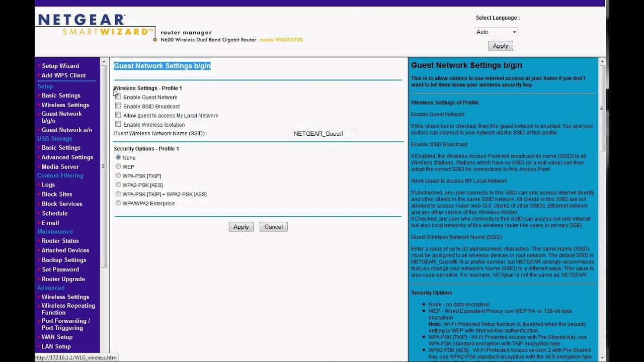Open the Select Language dropdown
The height and width of the screenshot is (362, 644).
496,32
